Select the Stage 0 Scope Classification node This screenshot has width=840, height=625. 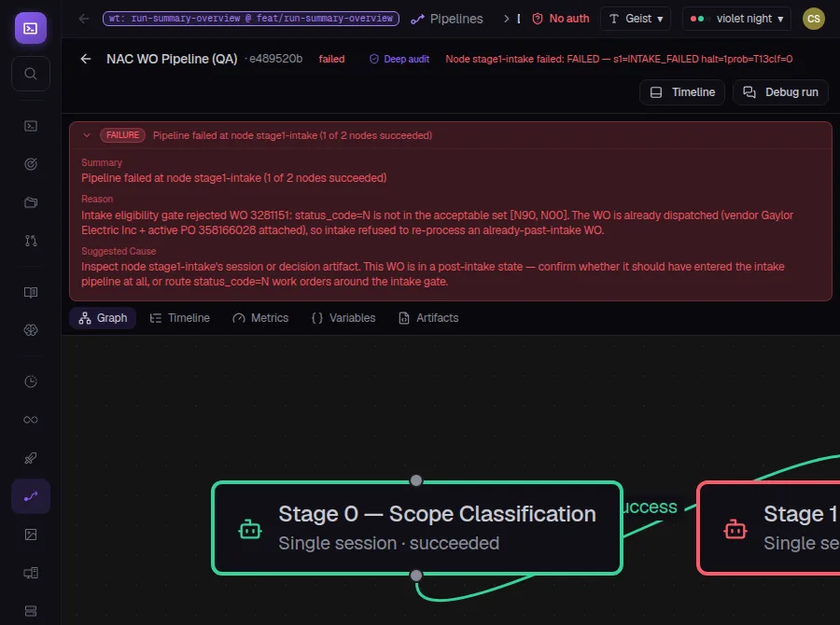pos(417,528)
